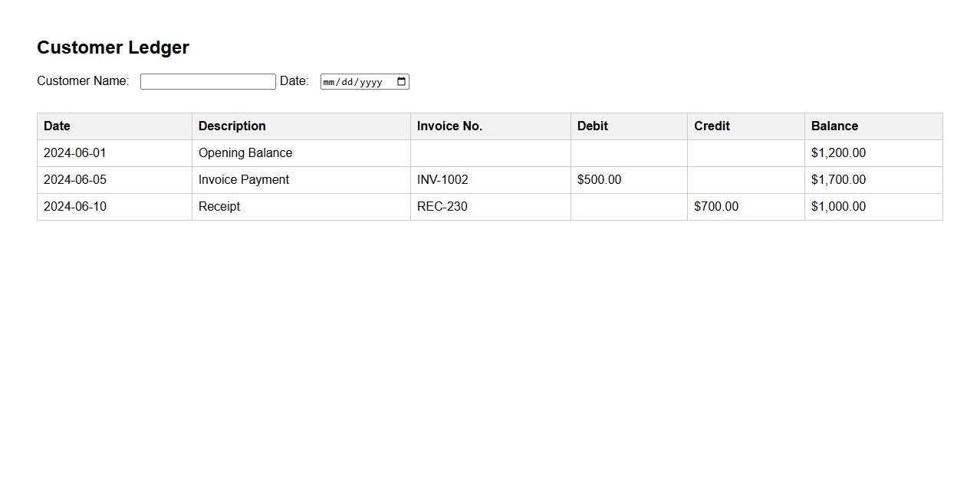Image resolution: width=980 pixels, height=498 pixels.
Task: Select the Balance column header
Action: point(834,126)
